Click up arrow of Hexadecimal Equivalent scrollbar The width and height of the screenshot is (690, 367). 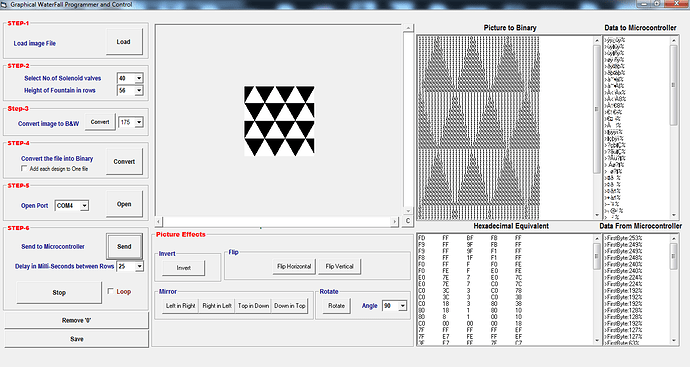(597, 239)
